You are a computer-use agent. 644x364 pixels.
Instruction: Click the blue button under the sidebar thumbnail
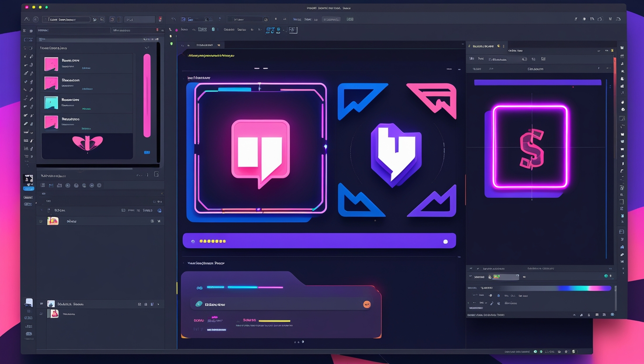[x=28, y=188]
